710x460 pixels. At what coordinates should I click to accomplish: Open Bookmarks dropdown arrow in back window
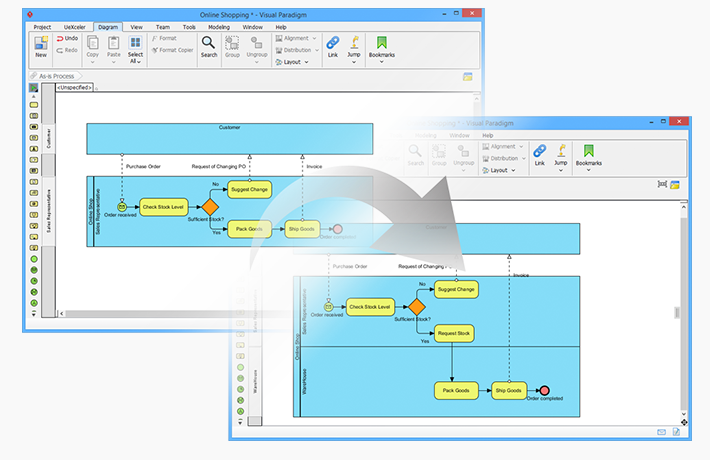(382, 62)
